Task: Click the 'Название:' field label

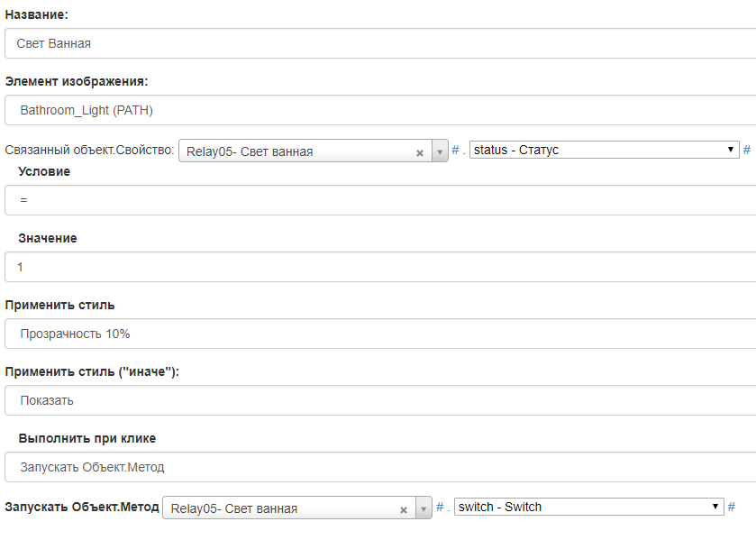Action: coord(36,14)
